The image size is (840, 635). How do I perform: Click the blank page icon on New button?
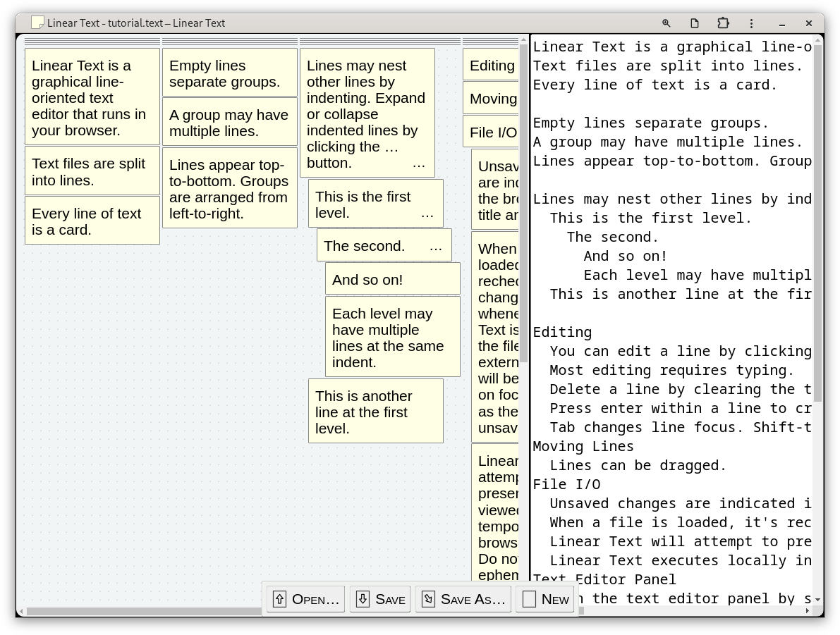point(529,599)
